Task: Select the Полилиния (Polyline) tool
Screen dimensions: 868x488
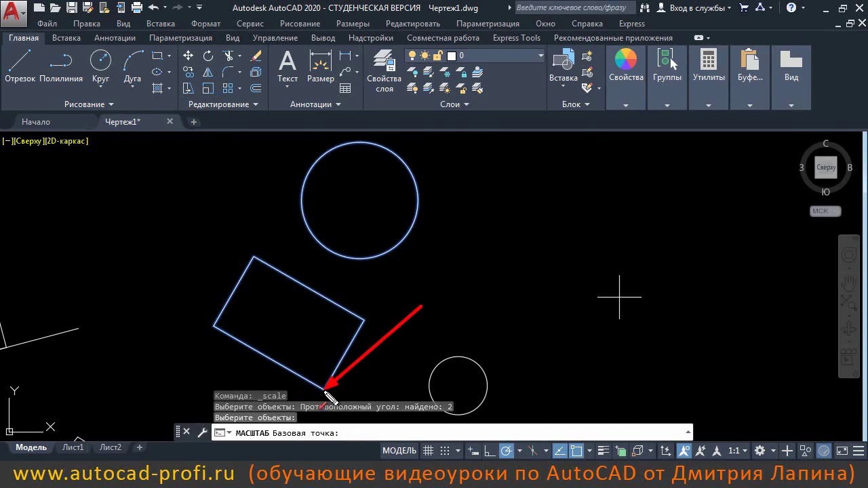Action: 61,66
